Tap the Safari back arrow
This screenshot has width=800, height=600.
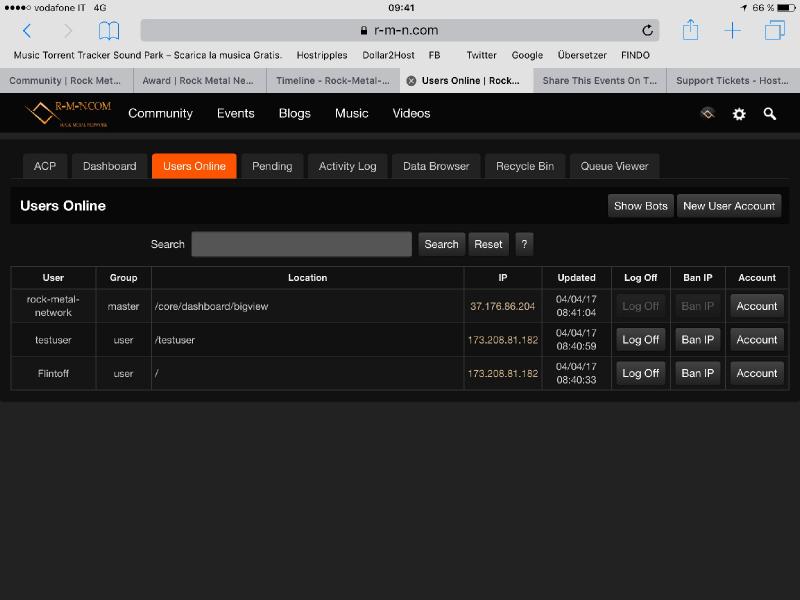(x=27, y=31)
